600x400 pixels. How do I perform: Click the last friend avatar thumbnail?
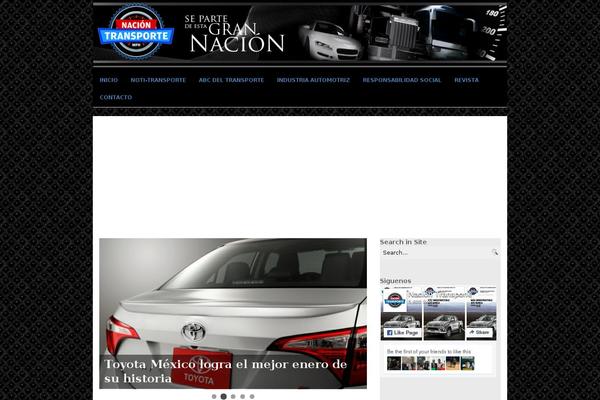click(468, 363)
